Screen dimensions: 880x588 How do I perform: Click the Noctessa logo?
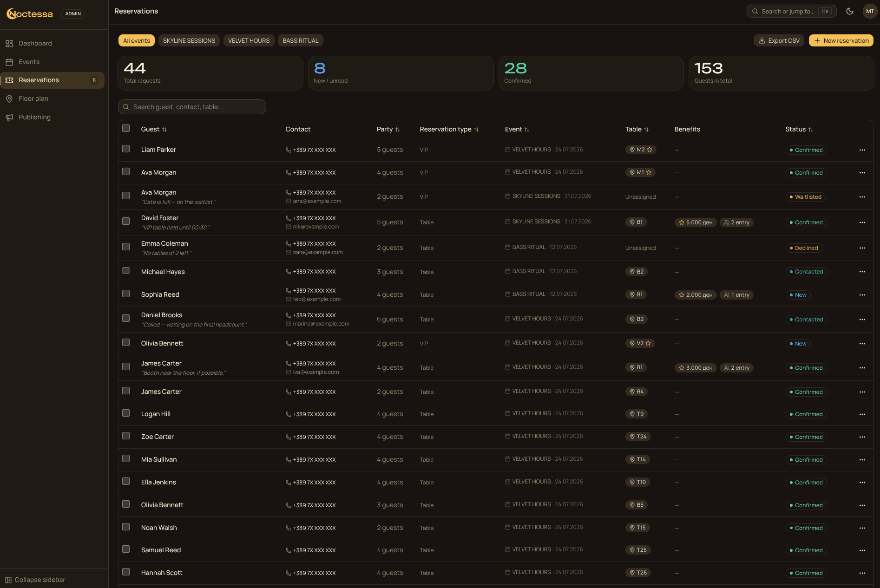(30, 14)
